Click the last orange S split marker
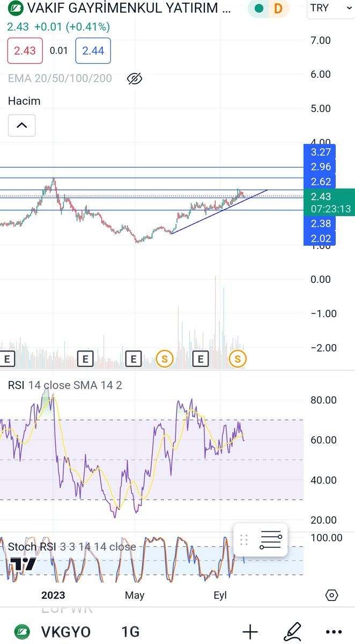 click(238, 358)
